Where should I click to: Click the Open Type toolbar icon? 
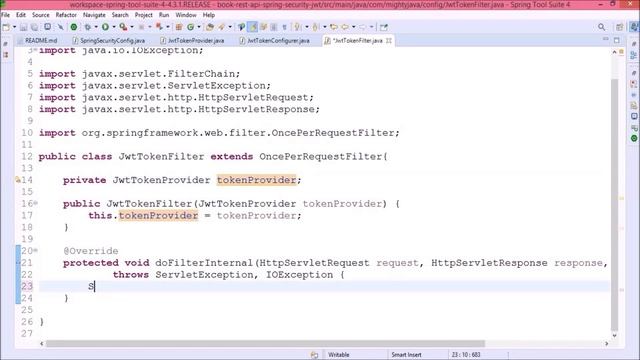(210, 27)
